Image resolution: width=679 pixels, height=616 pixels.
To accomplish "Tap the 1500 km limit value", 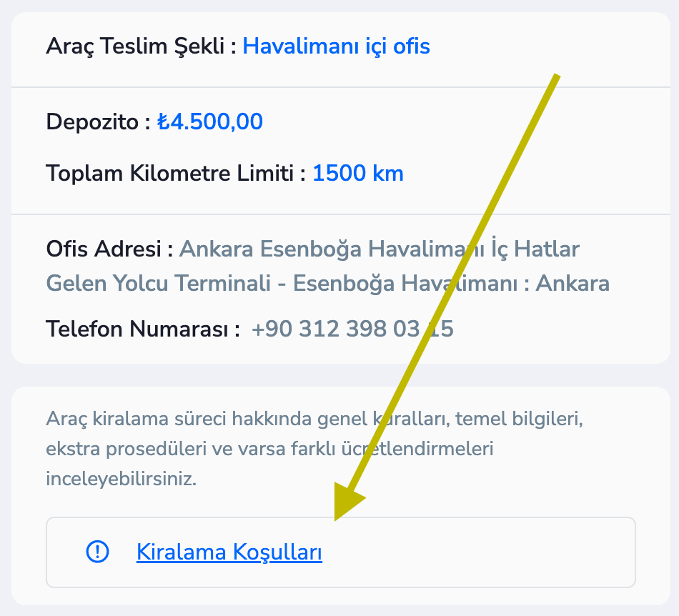I will click(x=358, y=173).
